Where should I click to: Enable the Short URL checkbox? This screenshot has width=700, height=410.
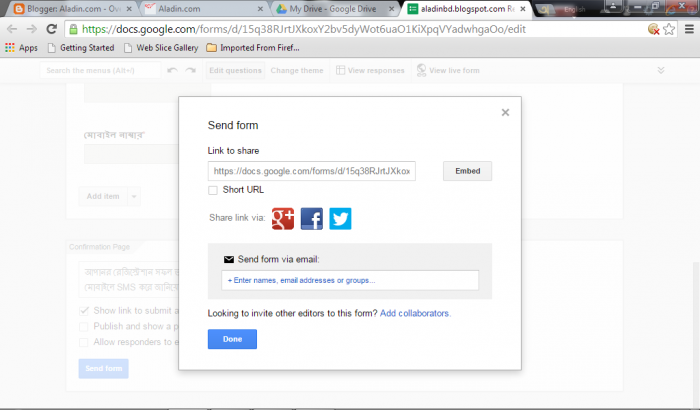(x=213, y=190)
